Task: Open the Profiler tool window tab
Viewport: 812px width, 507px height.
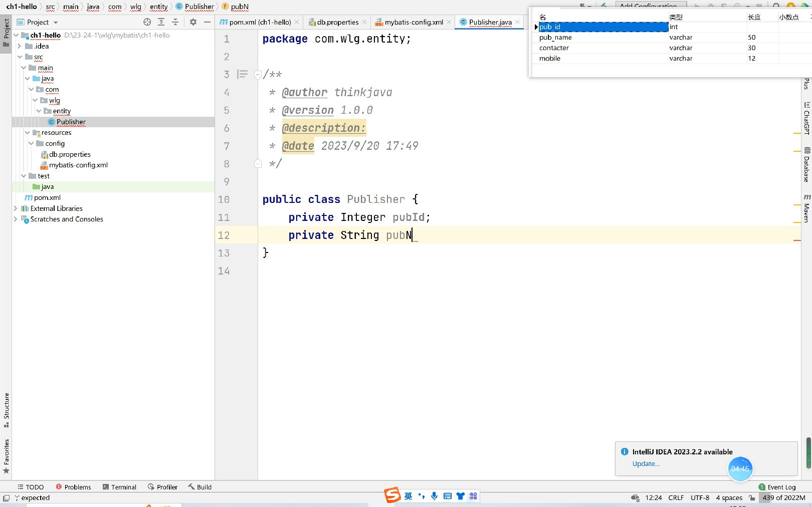Action: [162, 487]
